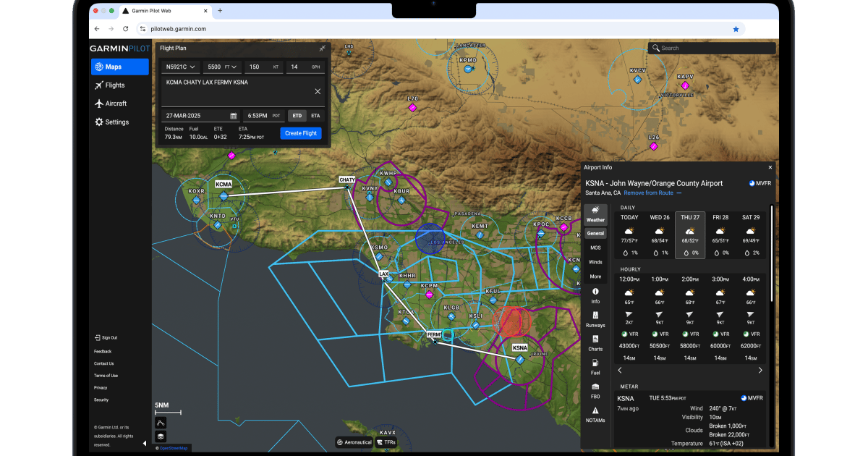Image resolution: width=868 pixels, height=456 pixels.
Task: Open the Runways section icon
Action: 595,316
